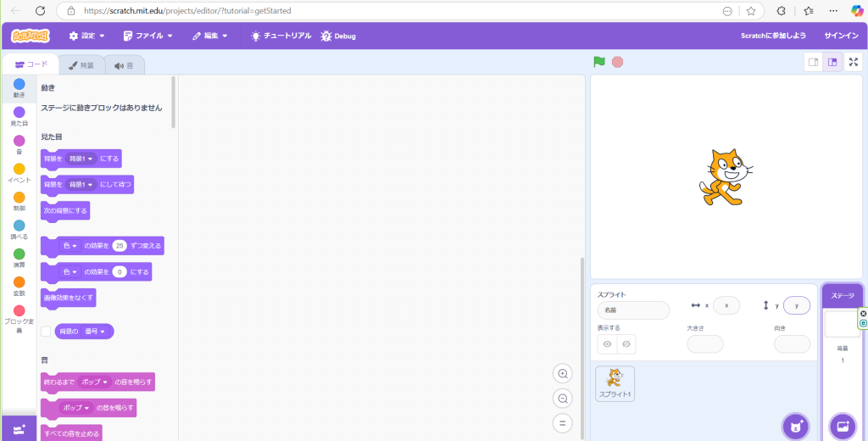Open the 設定 settings menu
Screen dimensions: 868x441
pyautogui.click(x=86, y=36)
